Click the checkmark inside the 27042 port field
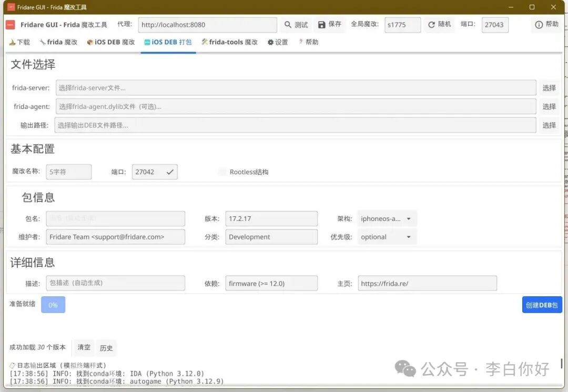 coord(170,172)
